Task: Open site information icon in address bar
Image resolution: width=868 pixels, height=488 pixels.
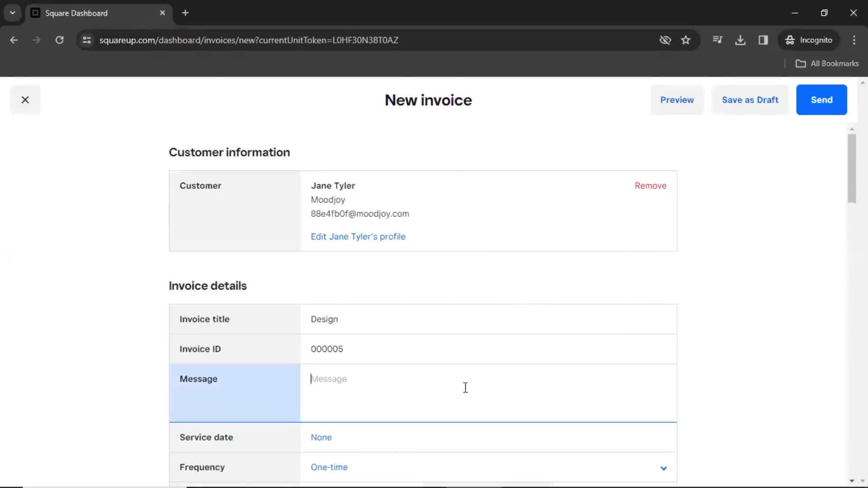Action: click(87, 40)
